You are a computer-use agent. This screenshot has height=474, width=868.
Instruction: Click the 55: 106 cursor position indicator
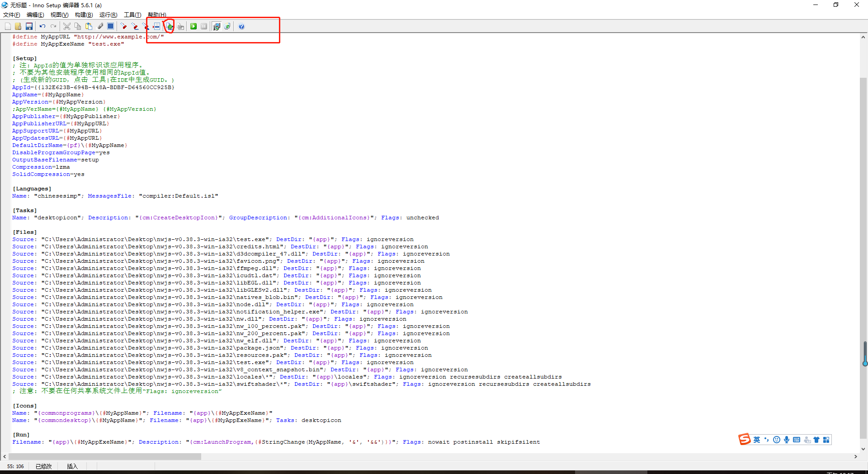(x=15, y=466)
